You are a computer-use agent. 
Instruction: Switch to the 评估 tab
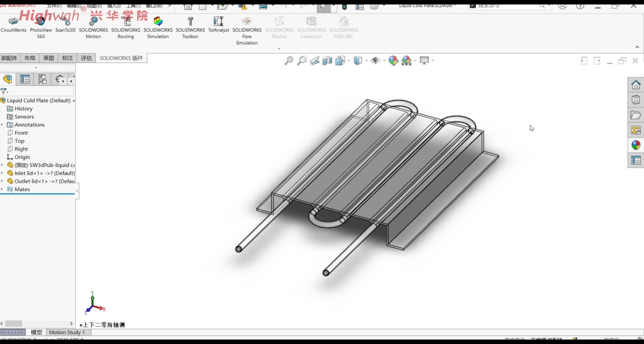[86, 58]
